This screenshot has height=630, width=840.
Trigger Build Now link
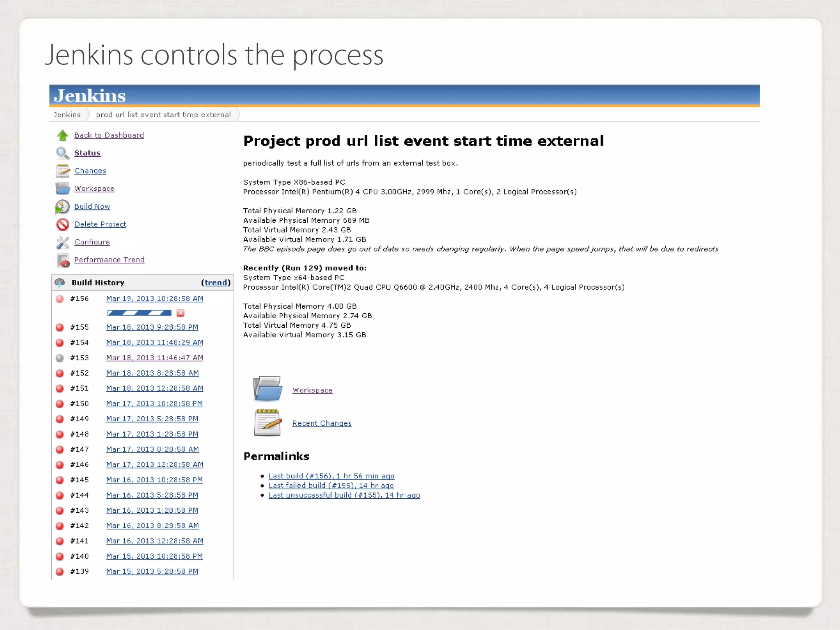click(92, 206)
